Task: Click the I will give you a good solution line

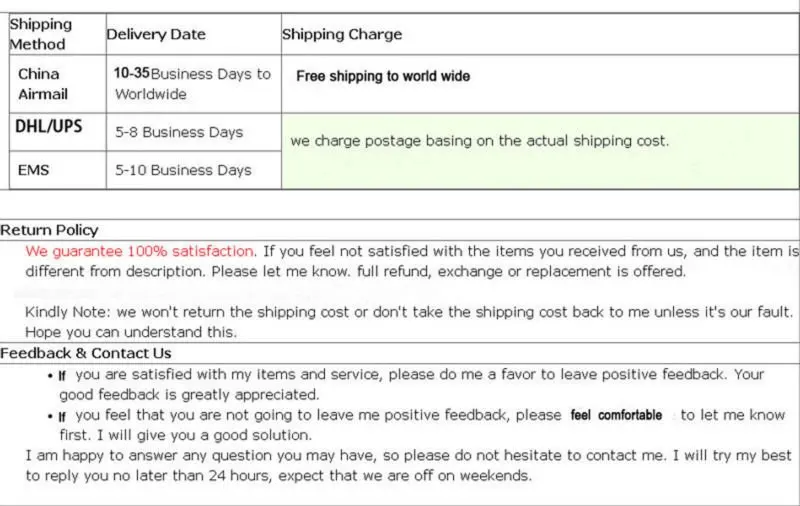Action: point(185,435)
